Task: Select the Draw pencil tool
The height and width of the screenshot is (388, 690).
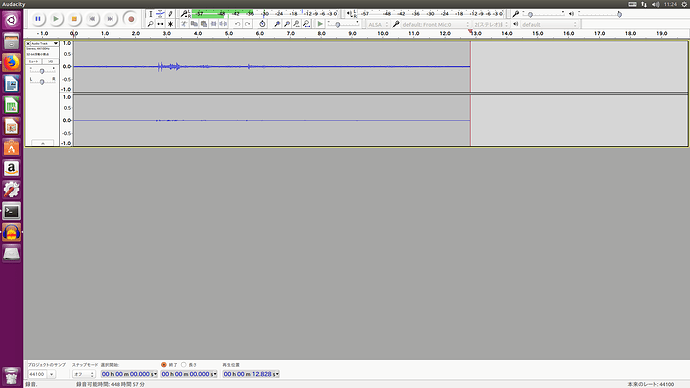Action: coord(170,14)
